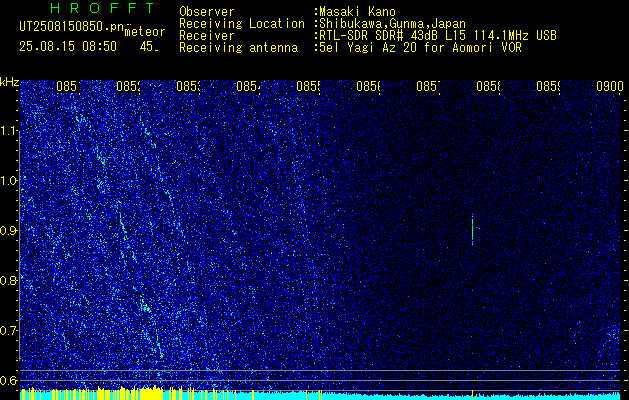Click the 0852 time marker
The width and height of the screenshot is (629, 400).
pos(129,87)
